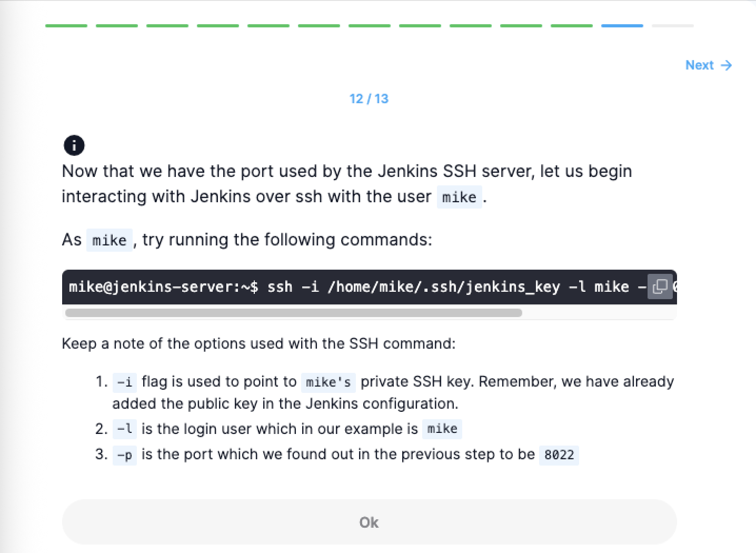Go to the Next step link

click(700, 65)
